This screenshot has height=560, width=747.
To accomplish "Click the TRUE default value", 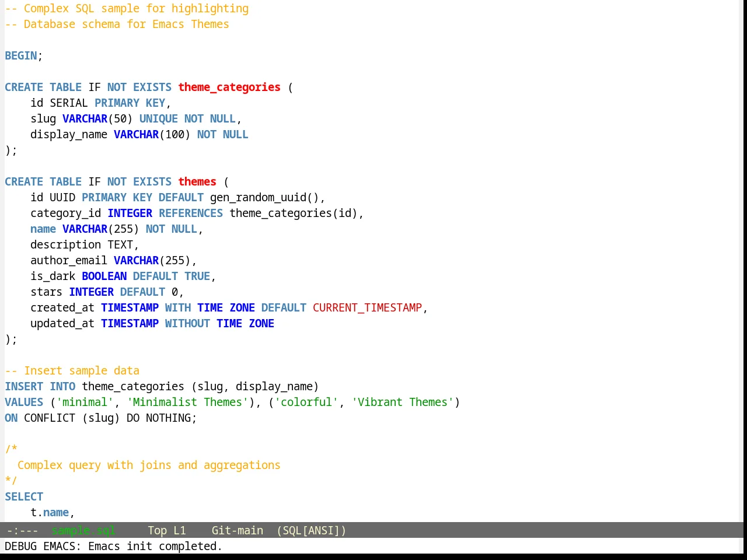I will tap(197, 276).
